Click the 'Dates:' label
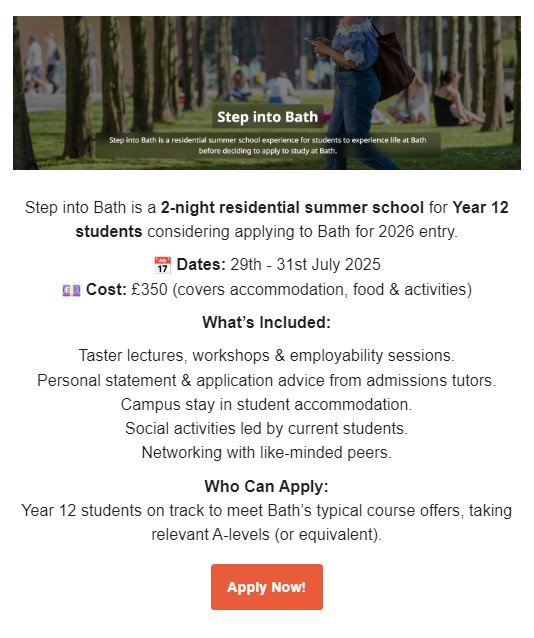This screenshot has height=638, width=534. tap(201, 264)
